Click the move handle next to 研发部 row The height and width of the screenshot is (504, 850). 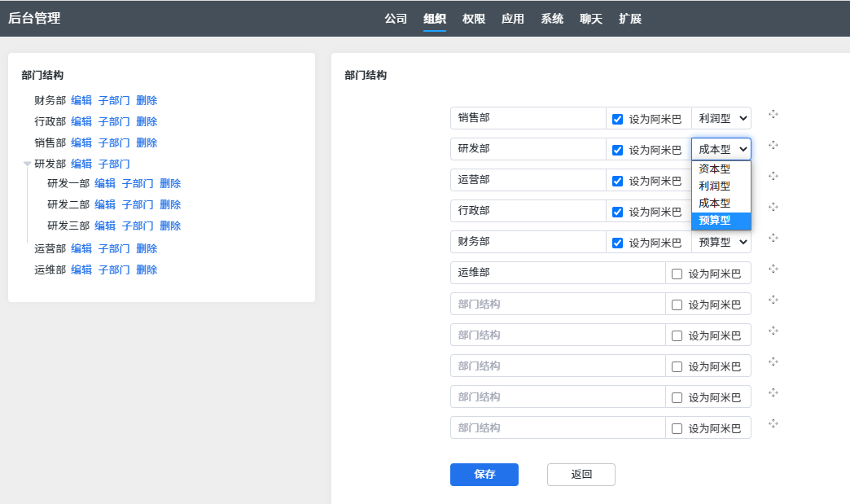(773, 145)
